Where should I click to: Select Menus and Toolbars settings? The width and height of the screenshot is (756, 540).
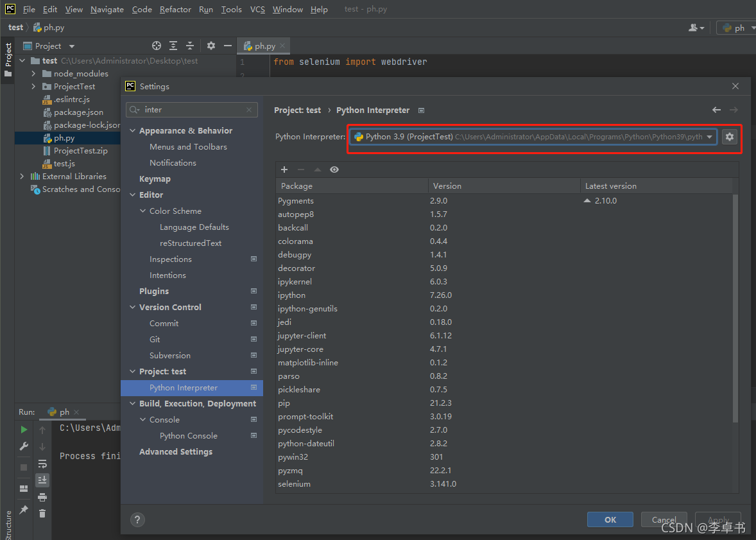[188, 146]
